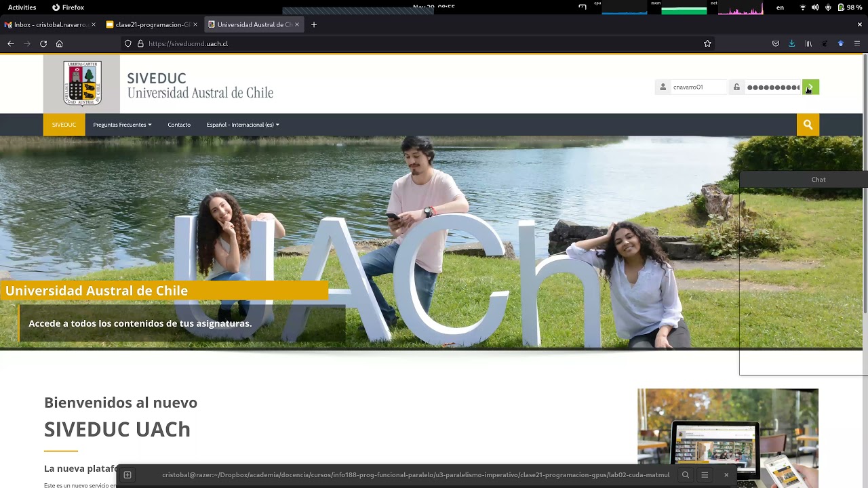
Task: Click the username field containing cnavarro01
Action: click(699, 87)
